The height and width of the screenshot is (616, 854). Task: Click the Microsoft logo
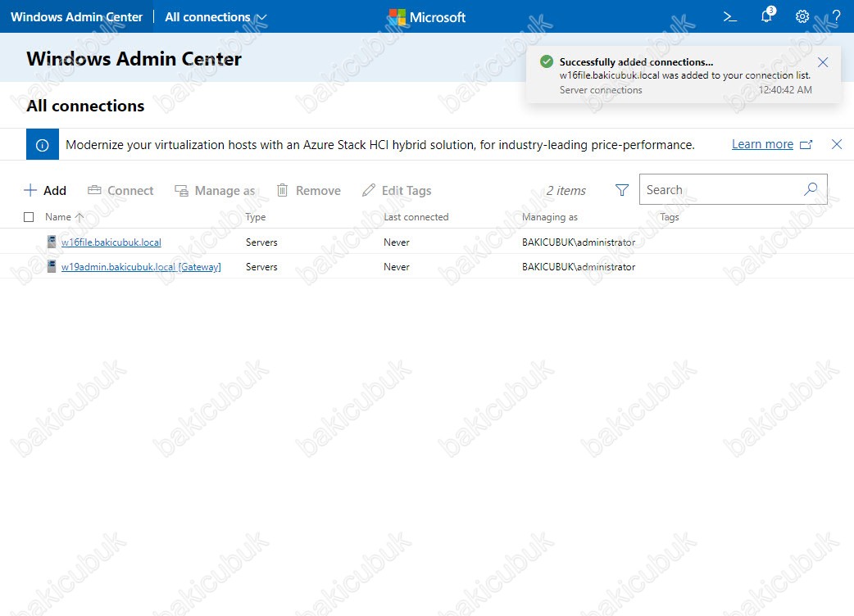427,17
